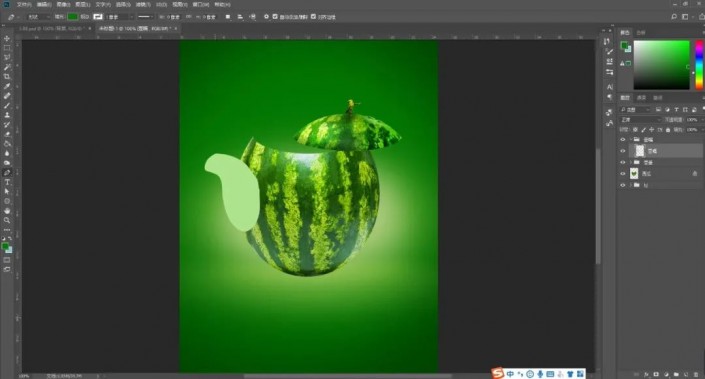Open the Character panel icon
Screen dimensions: 705x379
pyautogui.click(x=609, y=87)
